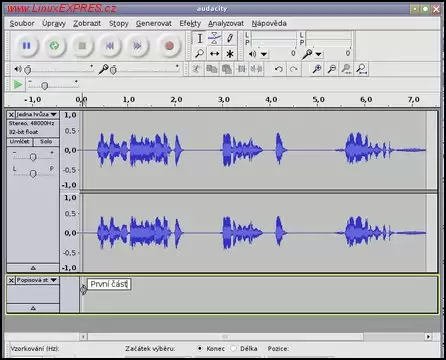This screenshot has height=360, width=446.
Task: Close the label track with X button
Action: tap(11, 280)
